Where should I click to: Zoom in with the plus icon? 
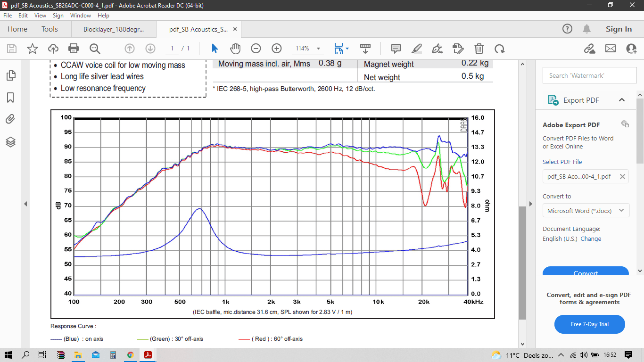(x=277, y=49)
